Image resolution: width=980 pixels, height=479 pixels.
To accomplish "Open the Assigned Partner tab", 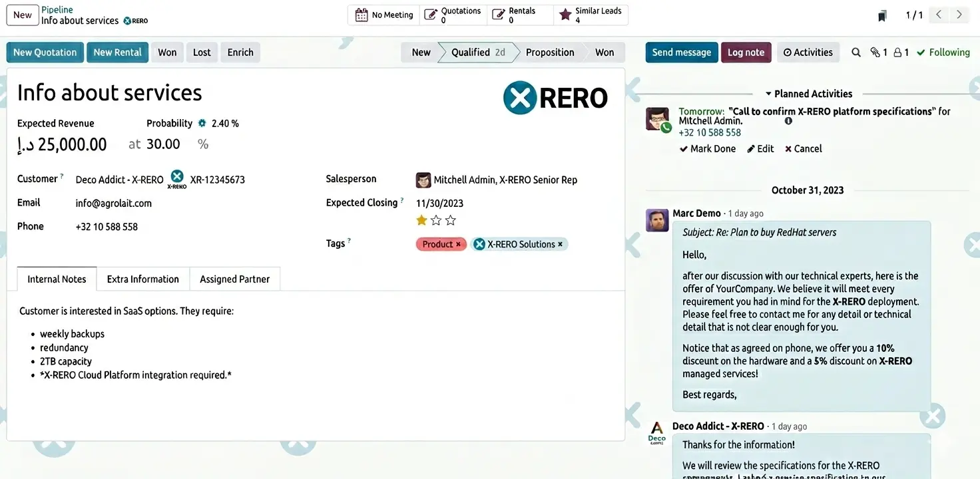I will [234, 279].
